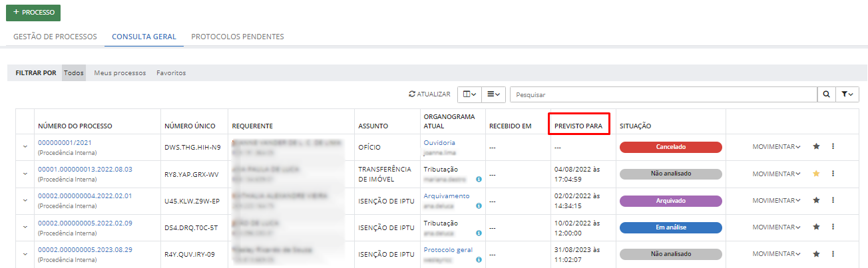Viewport: 868px width, 268px height.
Task: Click the número único U45.KLW.Z9W-EP
Action: tap(192, 201)
